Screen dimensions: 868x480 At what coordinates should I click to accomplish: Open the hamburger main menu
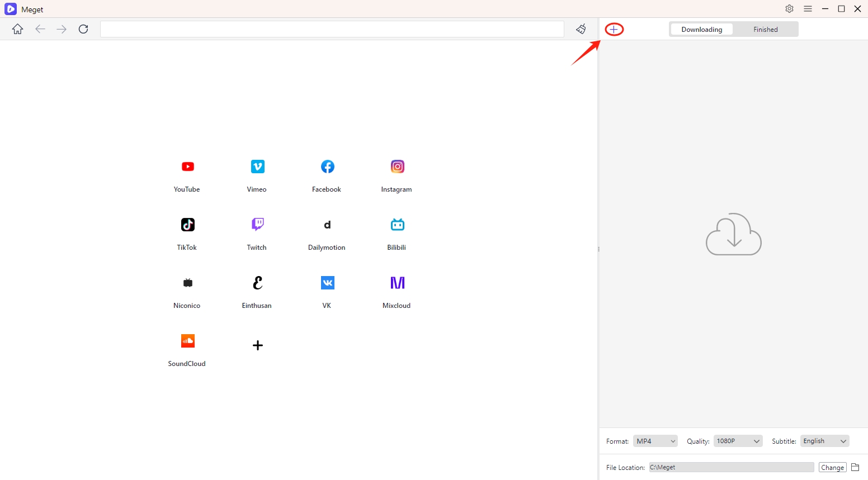click(808, 9)
